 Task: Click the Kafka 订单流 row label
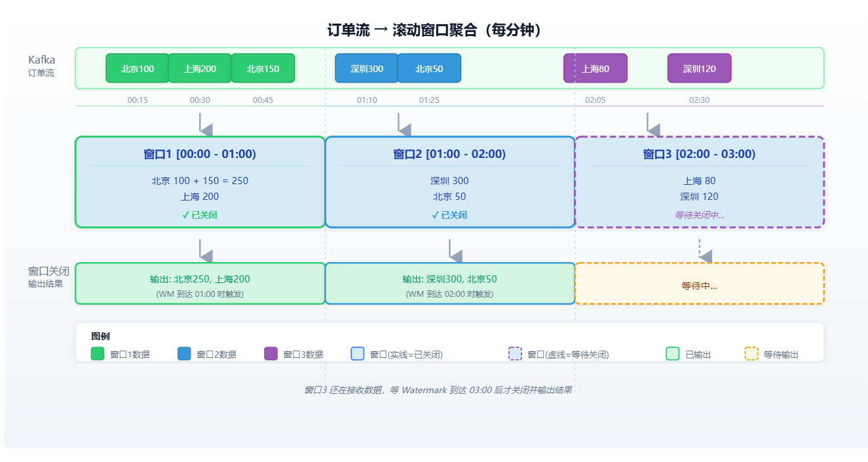(x=42, y=66)
